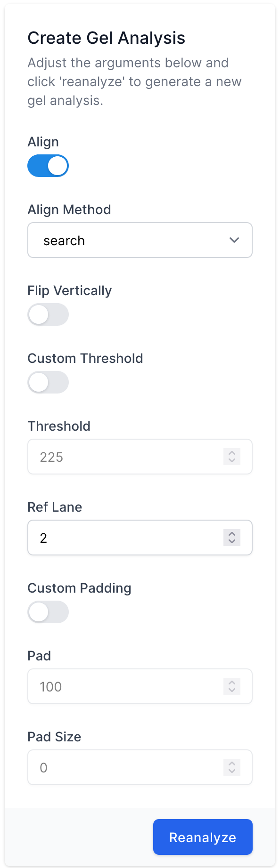The width and height of the screenshot is (280, 868).
Task: Decrease Threshold with the down stepper arrow
Action: click(232, 460)
